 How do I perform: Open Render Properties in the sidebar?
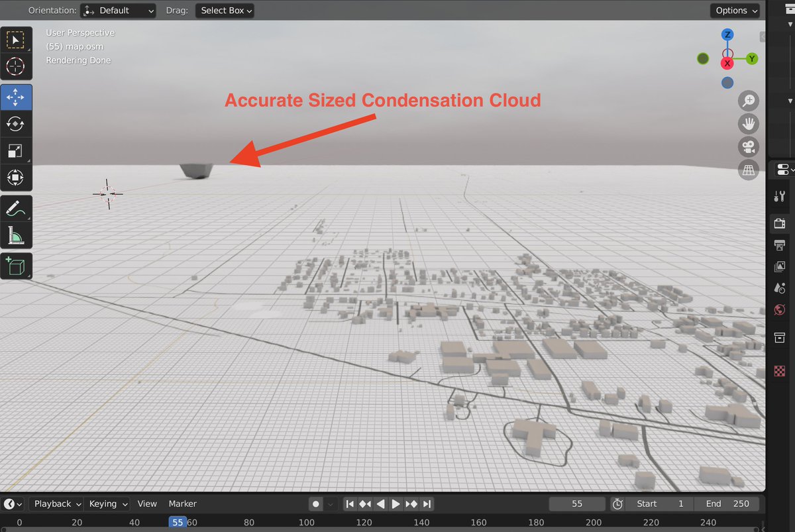coord(779,223)
